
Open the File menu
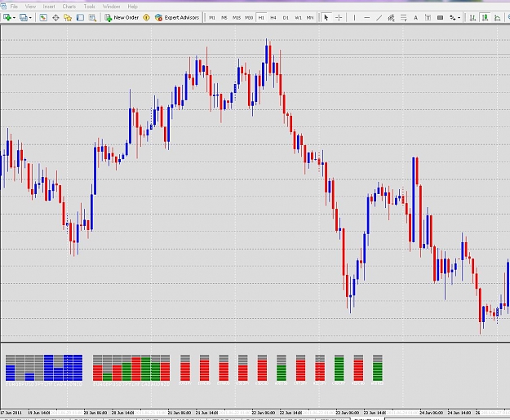pos(14,7)
